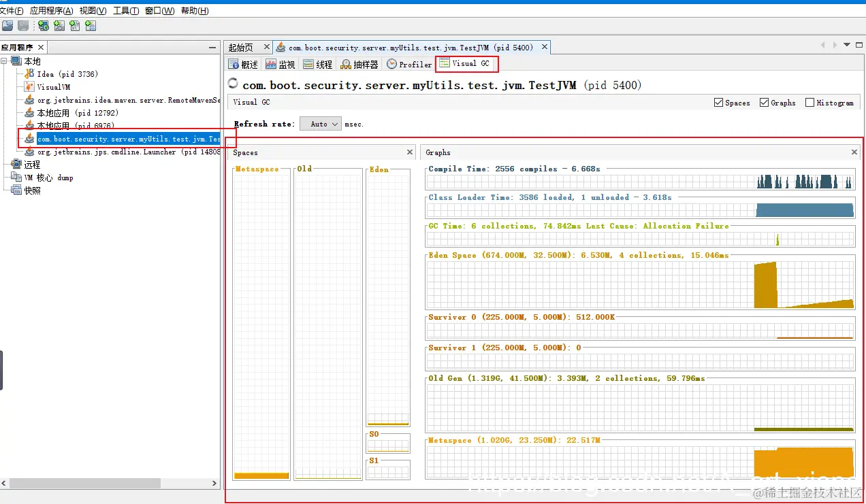
Task: Switch to the 抽样器 tab
Action: [359, 64]
